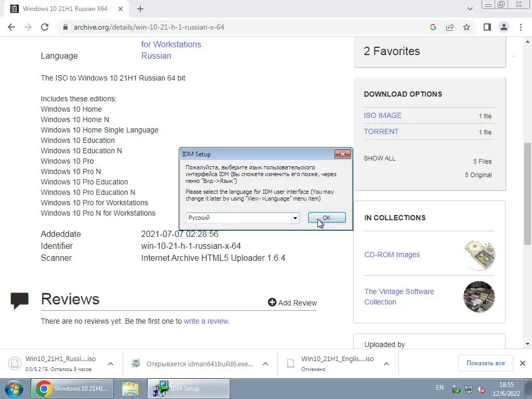Click OK in the IDM Setup dialog
Image resolution: width=532 pixels, height=399 pixels.
pyautogui.click(x=327, y=218)
